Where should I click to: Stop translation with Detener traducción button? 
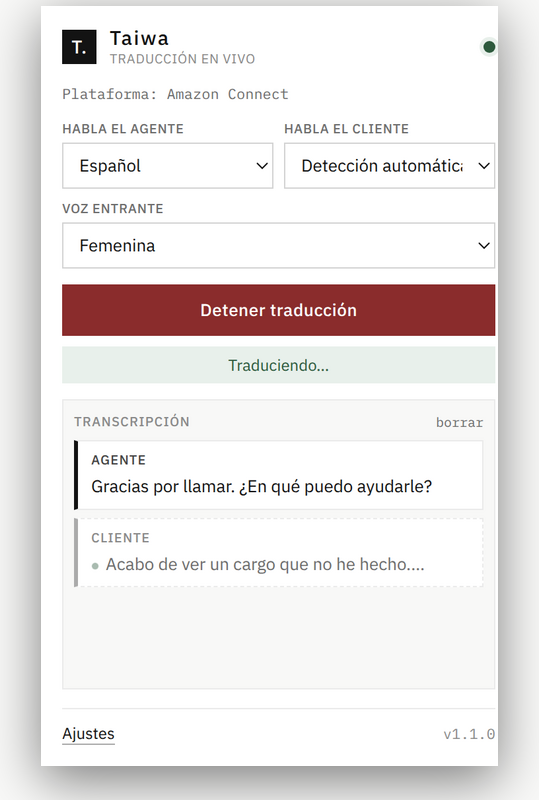[279, 310]
